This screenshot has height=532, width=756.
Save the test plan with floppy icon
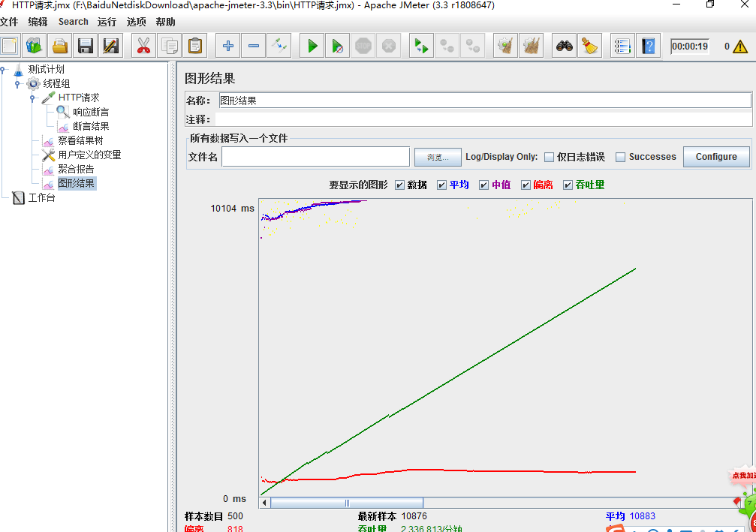[86, 47]
